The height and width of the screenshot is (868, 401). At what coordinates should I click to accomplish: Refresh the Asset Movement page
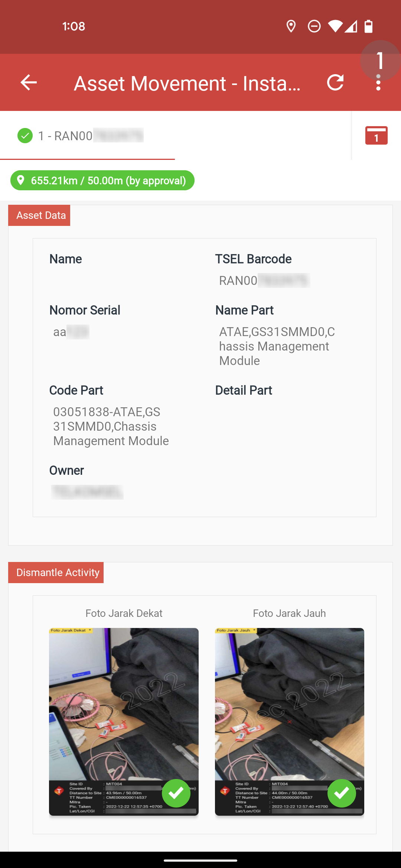point(335,82)
